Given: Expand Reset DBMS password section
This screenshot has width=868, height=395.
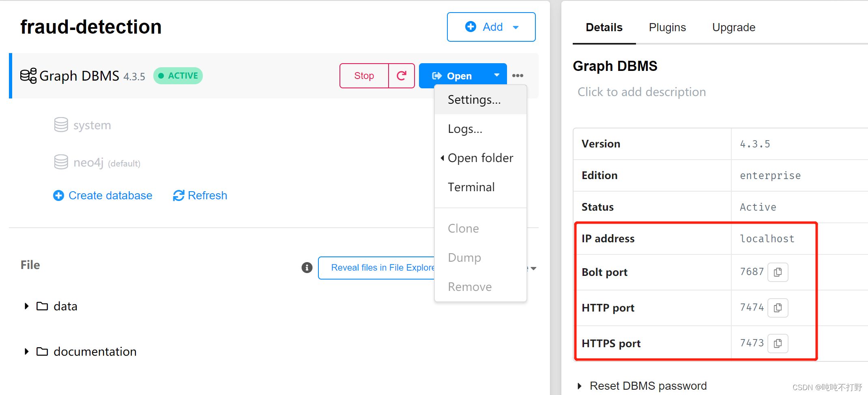Looking at the screenshot, I should [x=579, y=386].
